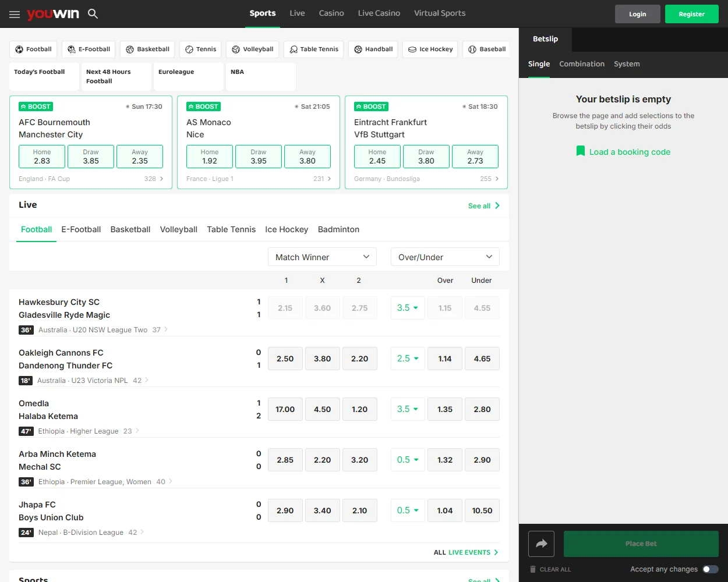728x582 pixels.
Task: Toggle the Accept any changes switch
Action: [710, 569]
